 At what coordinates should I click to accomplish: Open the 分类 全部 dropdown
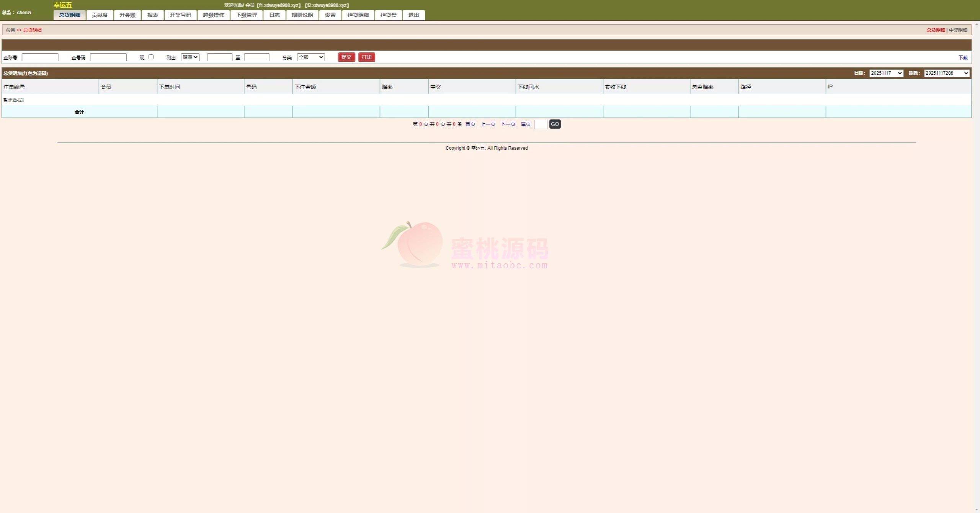[x=310, y=57]
